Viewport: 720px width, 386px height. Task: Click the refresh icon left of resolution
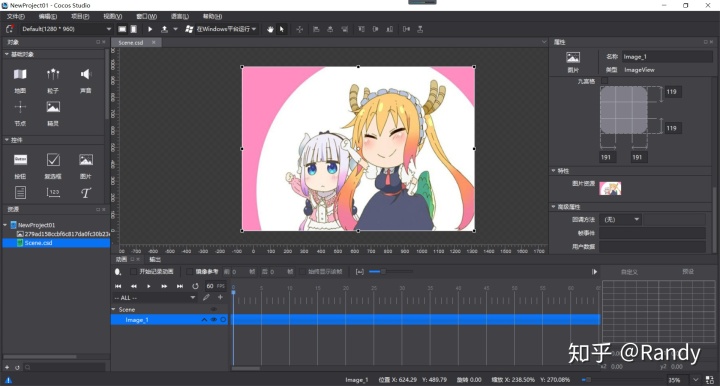pos(9,29)
